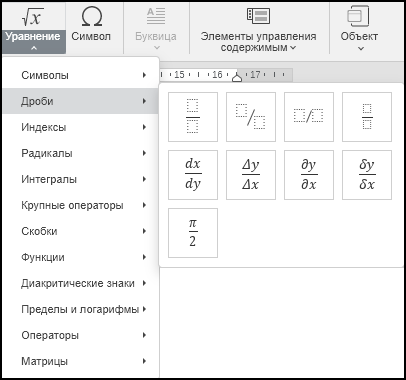Image resolution: width=406 pixels, height=380 pixels.
Task: Open the Символы submenu
Action: click(80, 75)
